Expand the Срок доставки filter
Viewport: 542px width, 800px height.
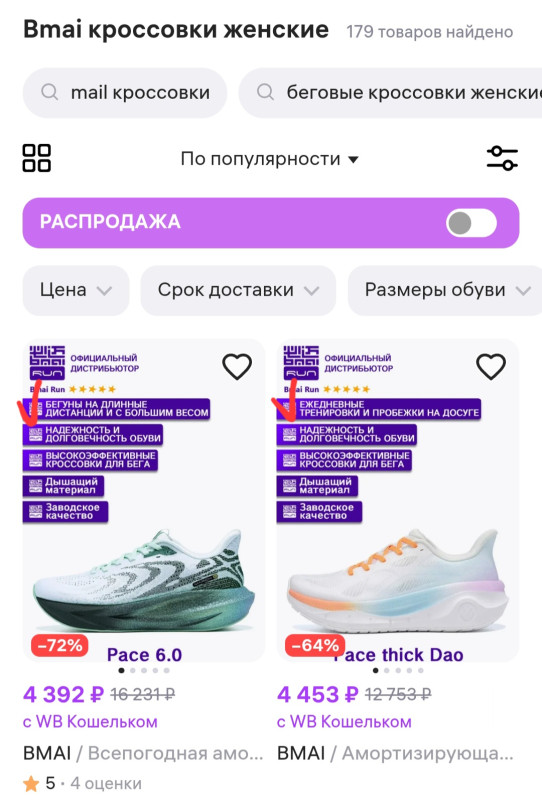[x=238, y=290]
